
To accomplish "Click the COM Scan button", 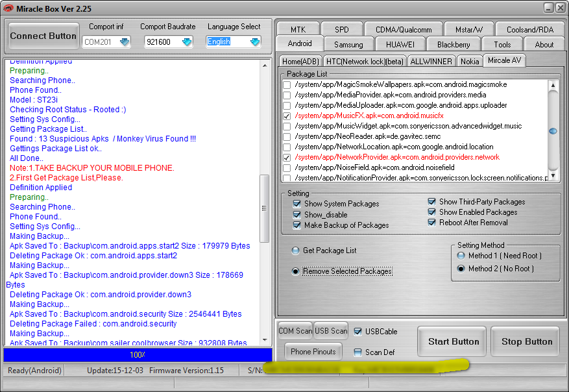I will [x=295, y=330].
